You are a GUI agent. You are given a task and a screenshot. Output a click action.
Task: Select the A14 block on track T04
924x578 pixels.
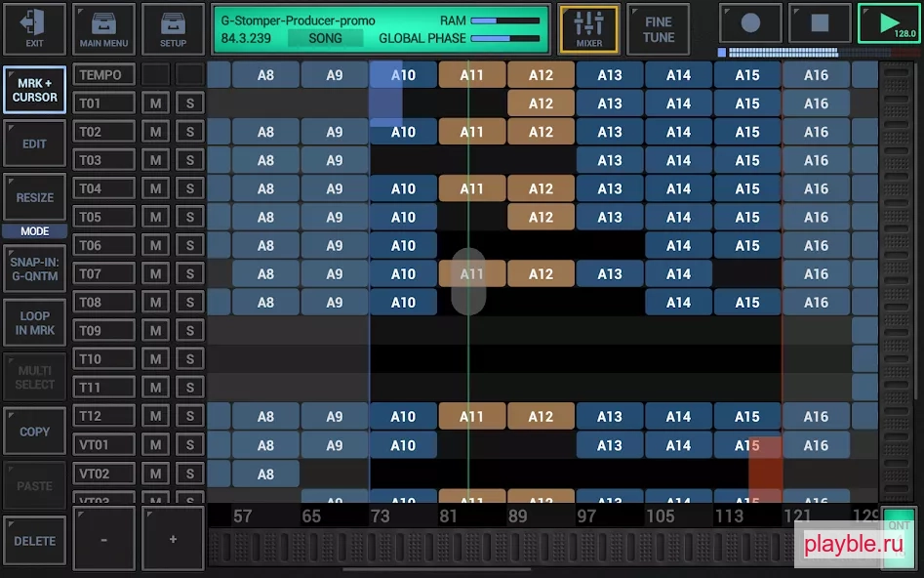(x=678, y=188)
